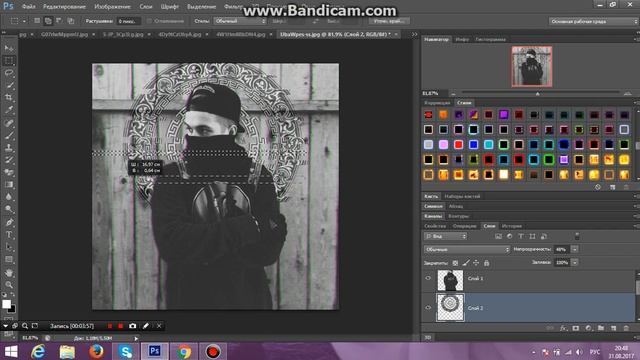The image size is (640, 360).
Task: Toggle layer filtering switch
Action: click(577, 236)
